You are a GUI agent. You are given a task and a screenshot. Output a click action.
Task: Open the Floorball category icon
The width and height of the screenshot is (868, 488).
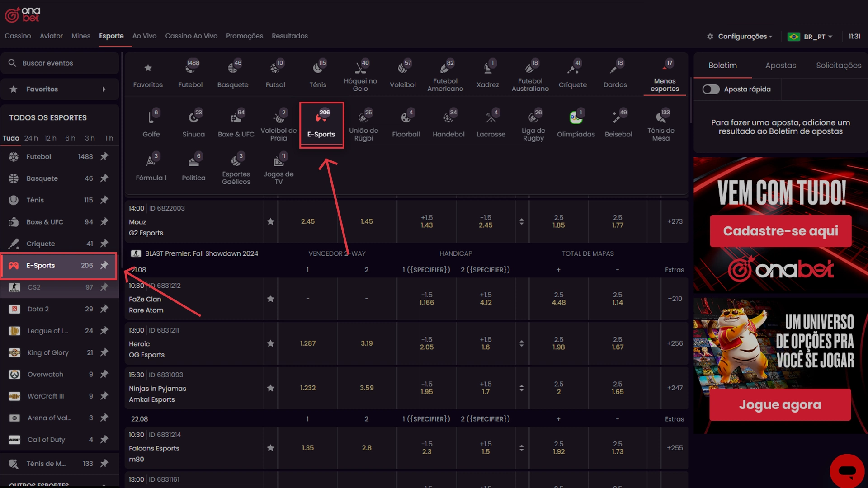pyautogui.click(x=406, y=124)
